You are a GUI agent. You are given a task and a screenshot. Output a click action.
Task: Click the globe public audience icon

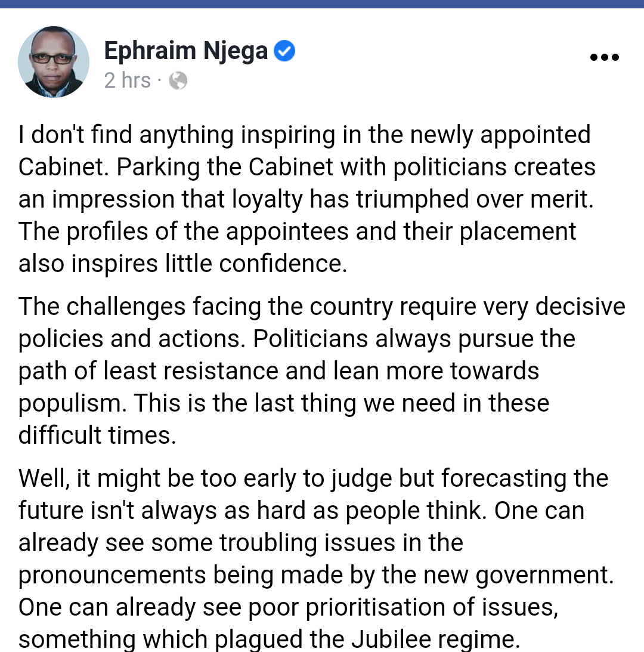178,81
